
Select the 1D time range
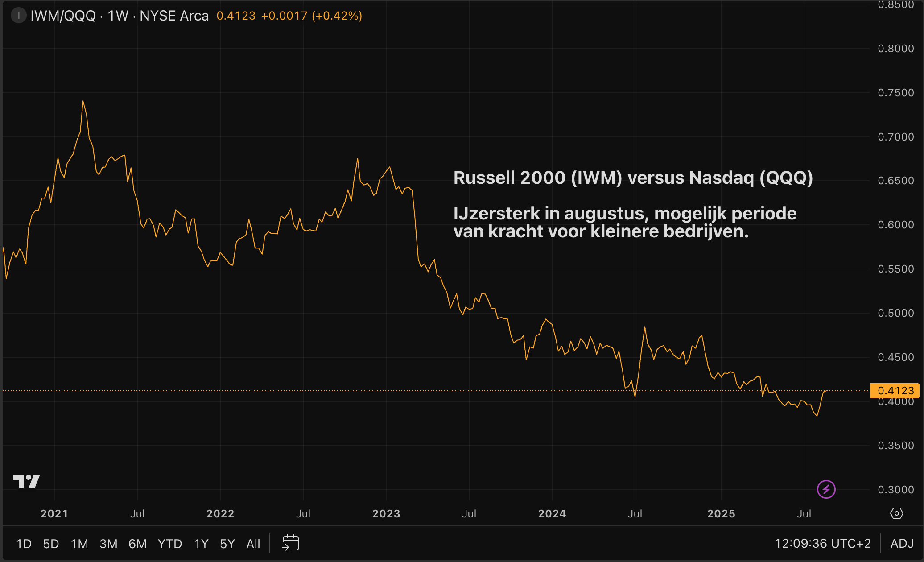pyautogui.click(x=24, y=544)
